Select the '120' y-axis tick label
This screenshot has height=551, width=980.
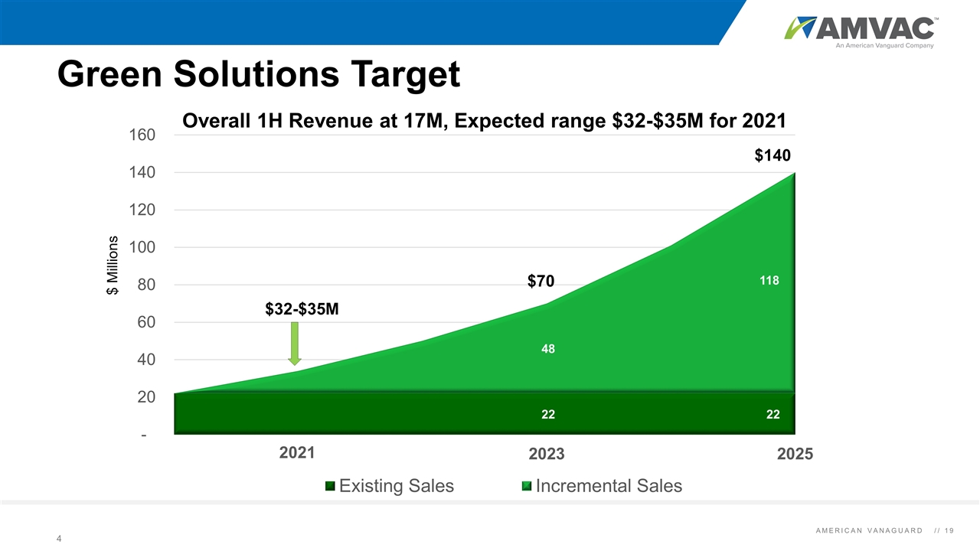point(142,210)
